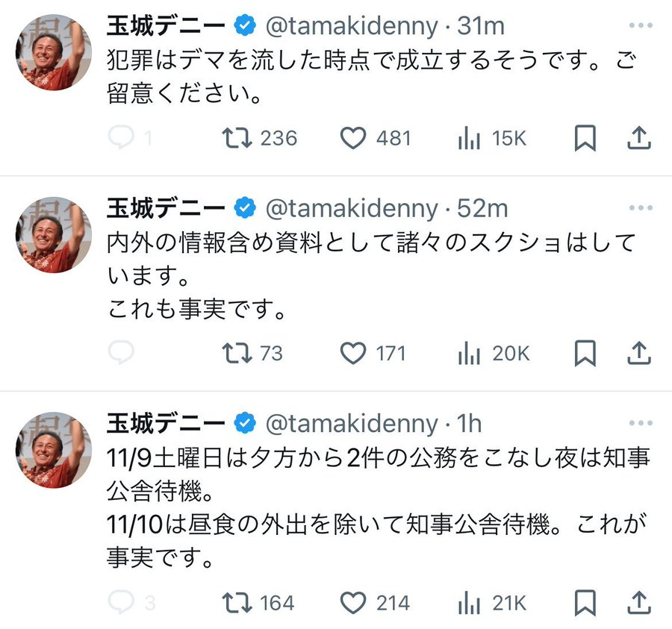672x629 pixels.
Task: Bookmark the 31m tweet
Action: pos(585,138)
